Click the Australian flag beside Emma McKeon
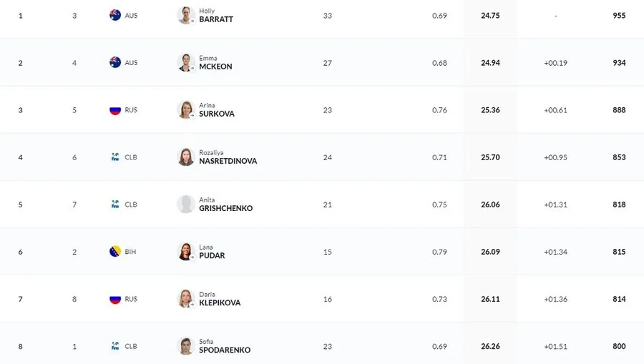 115,62
